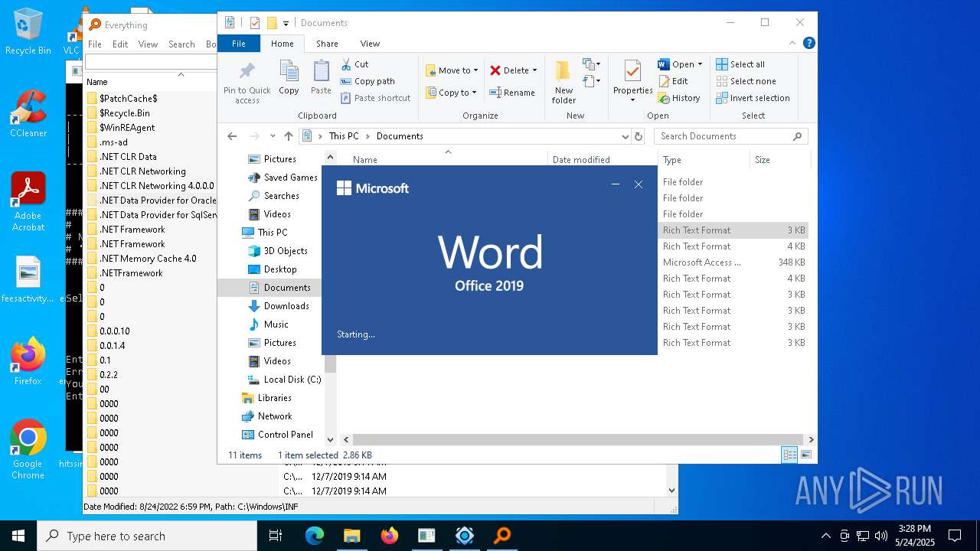Screen dimensions: 980x551
Task: Click the Copy icon in Clipboard group
Action: tap(289, 77)
